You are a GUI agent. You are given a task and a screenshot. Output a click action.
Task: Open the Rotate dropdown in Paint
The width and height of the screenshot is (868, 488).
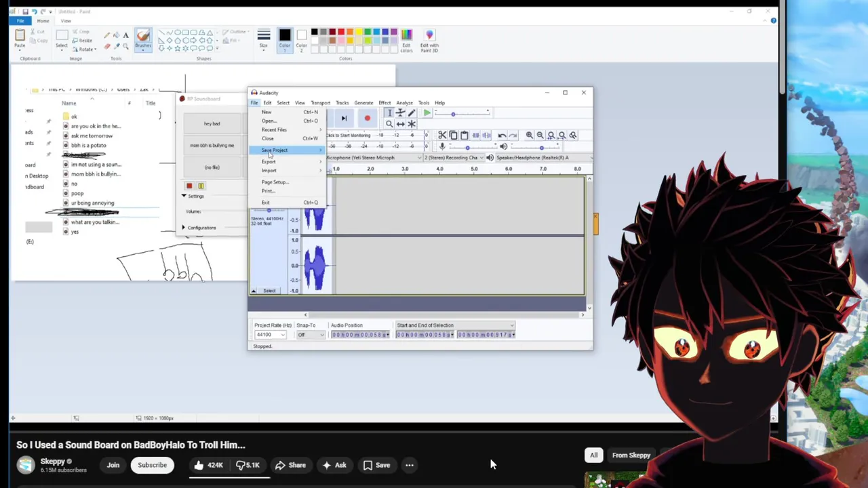point(87,49)
